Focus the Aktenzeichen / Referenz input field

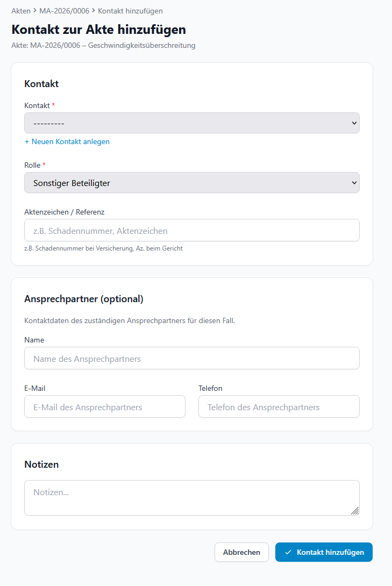pyautogui.click(x=191, y=231)
